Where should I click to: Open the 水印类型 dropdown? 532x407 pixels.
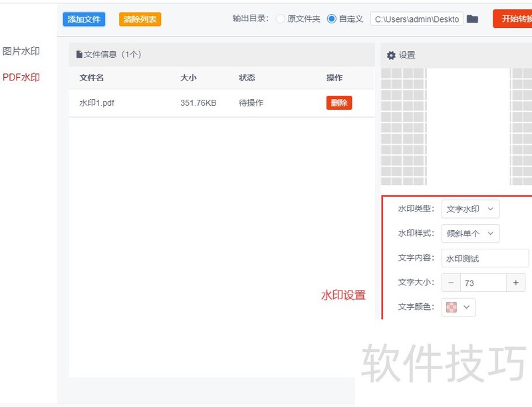click(x=470, y=209)
